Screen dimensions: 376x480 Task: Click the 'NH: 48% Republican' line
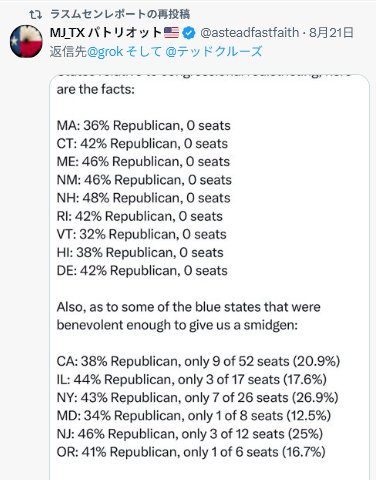[x=143, y=198]
